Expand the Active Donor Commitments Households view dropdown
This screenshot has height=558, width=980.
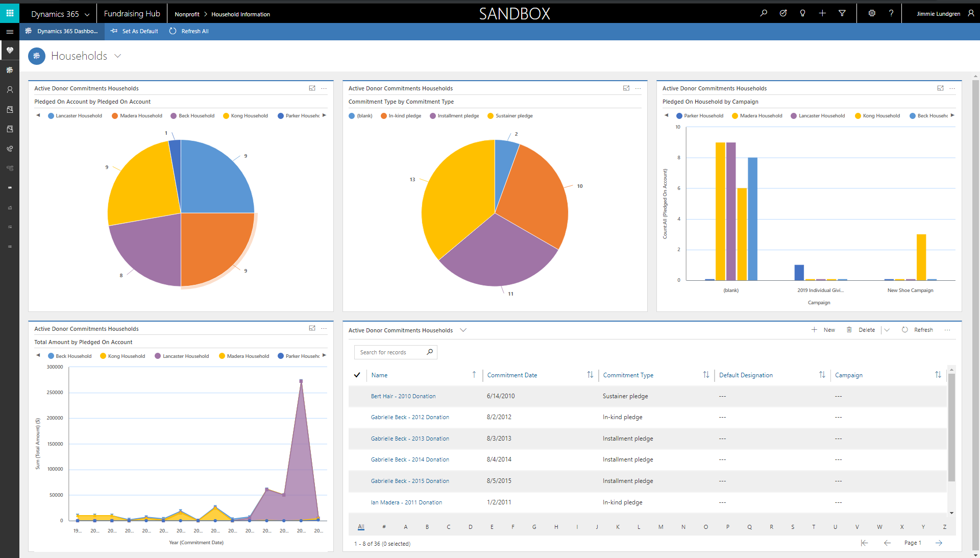click(463, 330)
